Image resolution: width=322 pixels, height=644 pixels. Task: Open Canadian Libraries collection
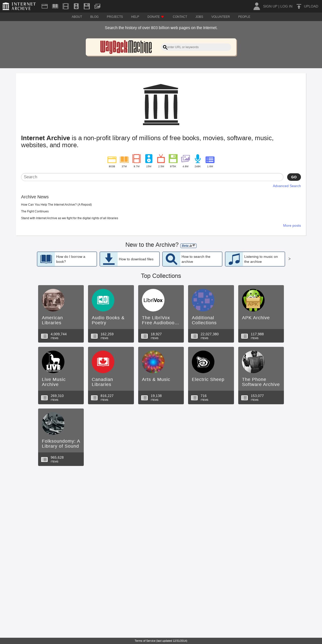point(111,375)
